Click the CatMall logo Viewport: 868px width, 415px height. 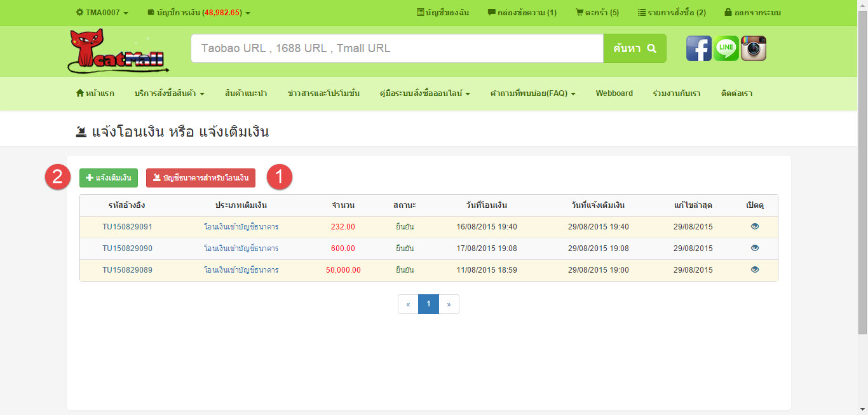tap(118, 51)
